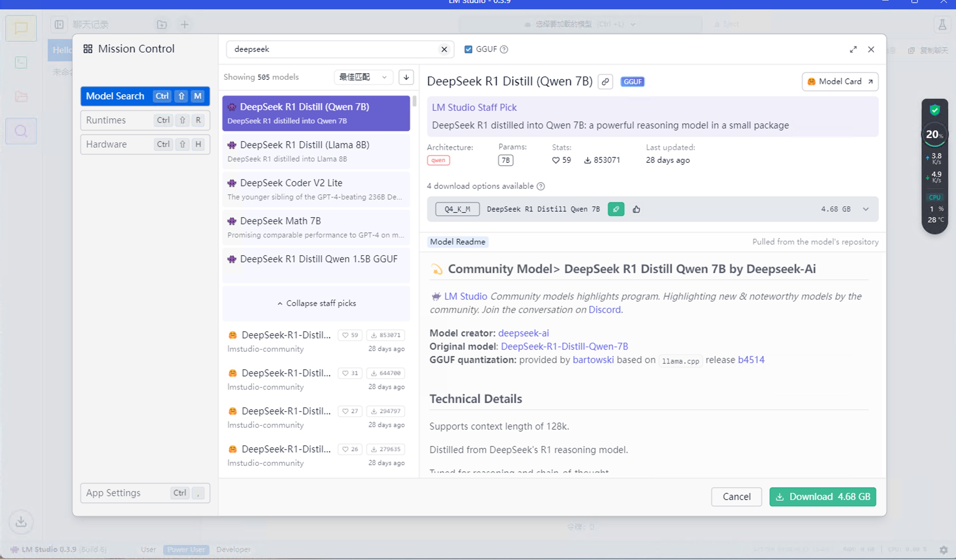Reverse sort order arrow button

click(x=406, y=77)
